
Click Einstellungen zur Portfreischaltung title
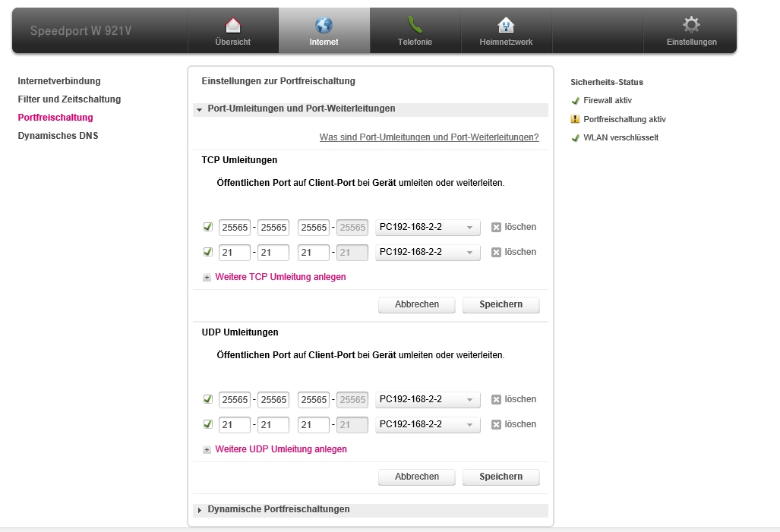(x=279, y=81)
